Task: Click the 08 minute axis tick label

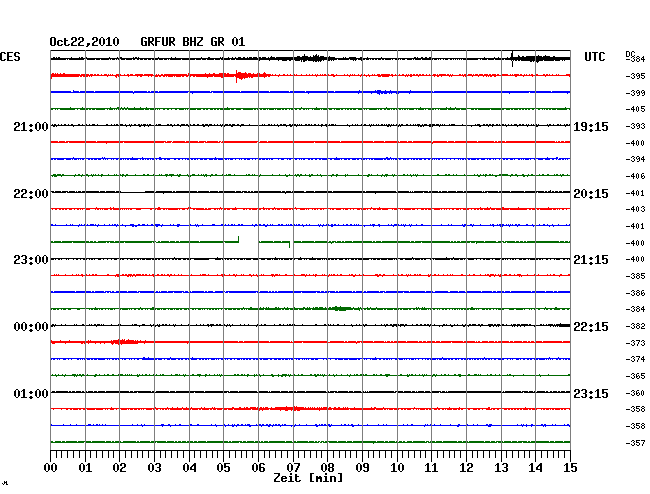Action: 327,468
